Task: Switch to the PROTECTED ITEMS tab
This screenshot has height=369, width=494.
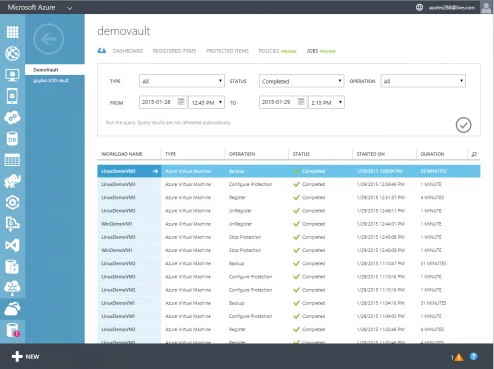Action: tap(227, 51)
